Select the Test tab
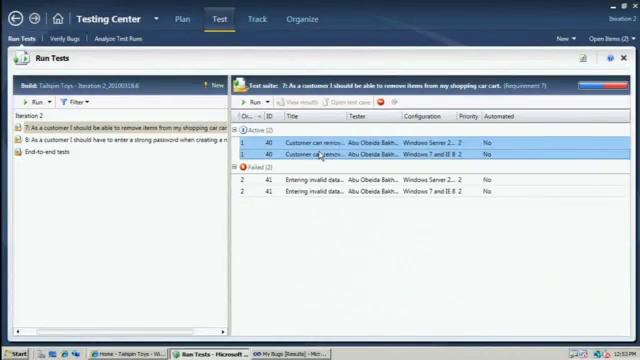 tap(220, 19)
